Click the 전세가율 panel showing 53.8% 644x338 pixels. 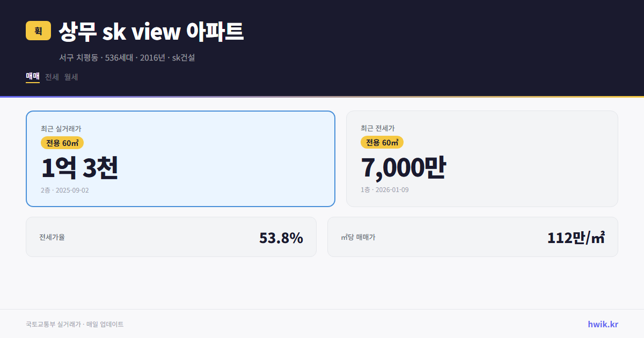tap(171, 237)
